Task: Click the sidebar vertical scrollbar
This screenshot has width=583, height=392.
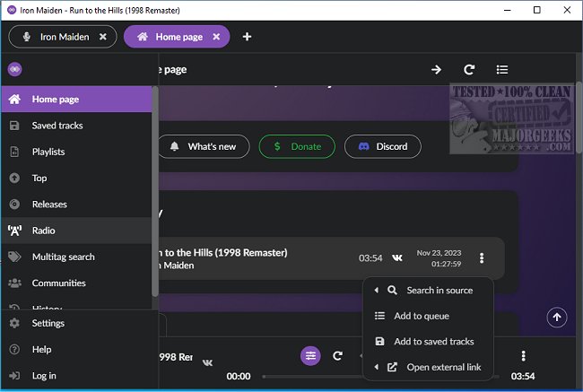Action: [x=155, y=192]
